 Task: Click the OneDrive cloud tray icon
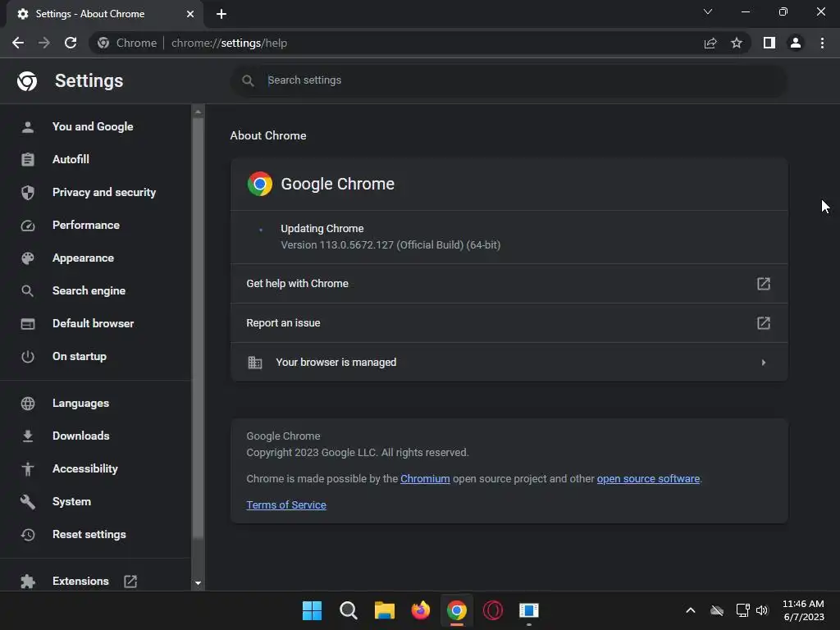(717, 610)
